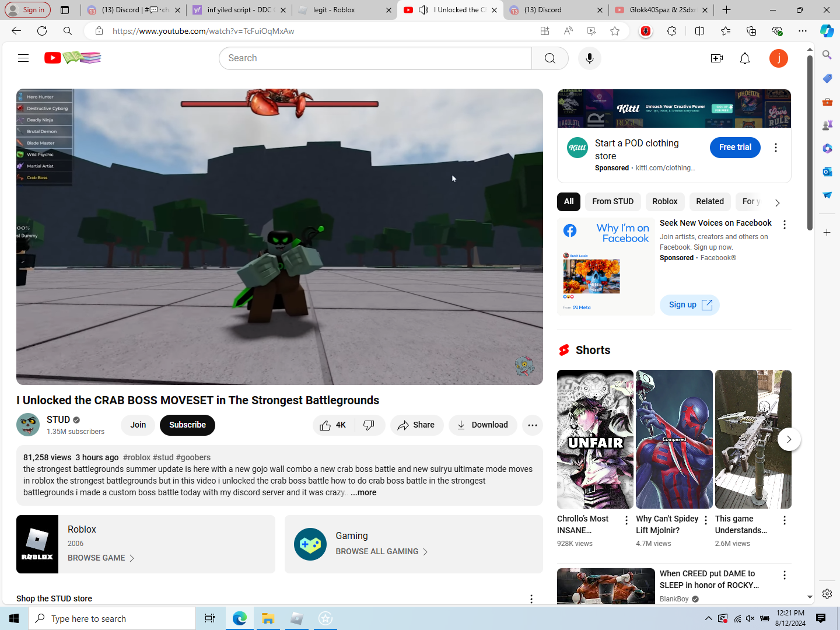Open Kittl ad options menu
This screenshot has height=630, width=840.
click(776, 148)
